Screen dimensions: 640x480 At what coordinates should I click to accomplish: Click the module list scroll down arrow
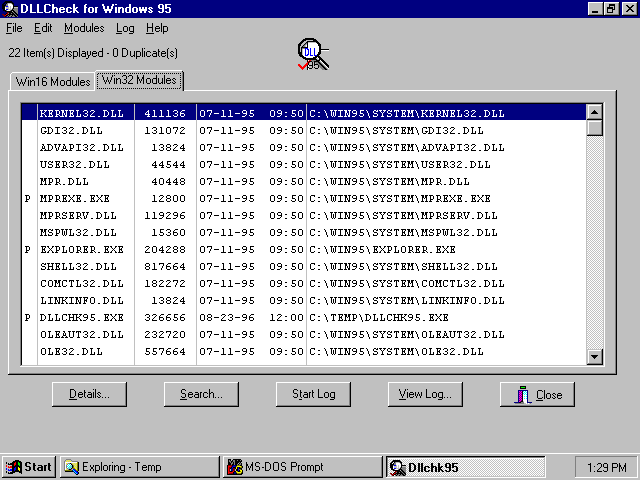[594, 356]
